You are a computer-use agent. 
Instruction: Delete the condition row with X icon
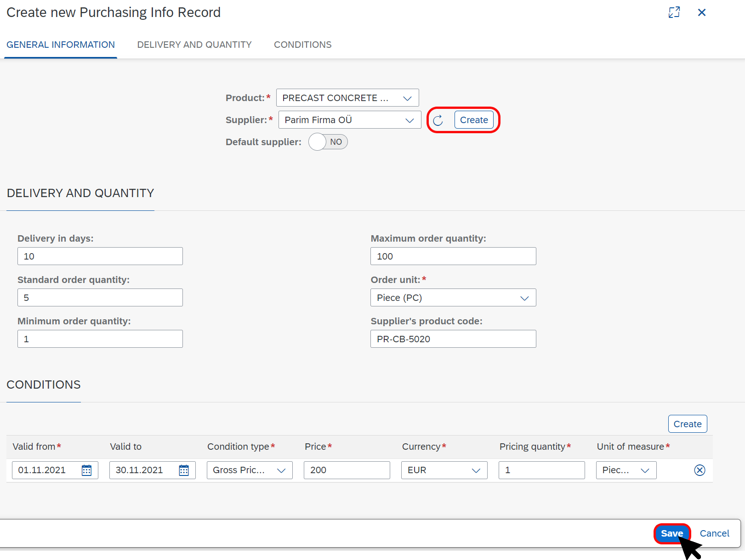(700, 470)
